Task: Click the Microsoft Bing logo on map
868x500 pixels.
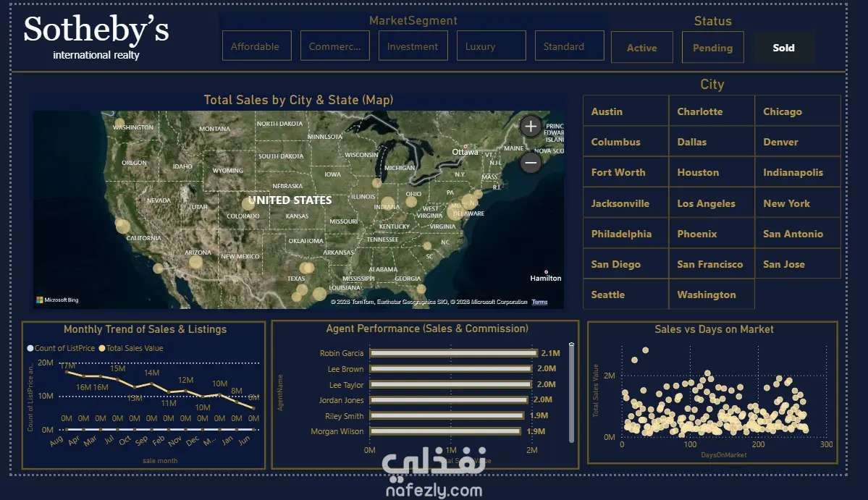Action: click(58, 300)
